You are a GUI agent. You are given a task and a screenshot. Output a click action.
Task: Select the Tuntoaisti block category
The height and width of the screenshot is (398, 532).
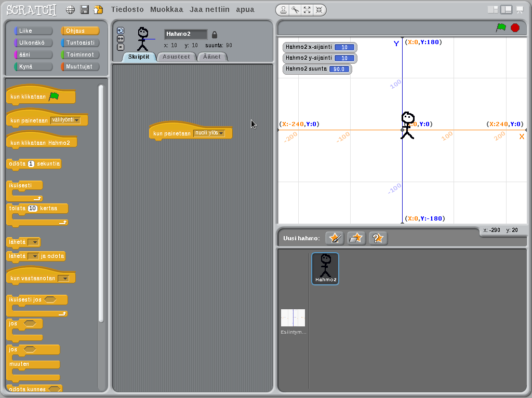point(80,43)
